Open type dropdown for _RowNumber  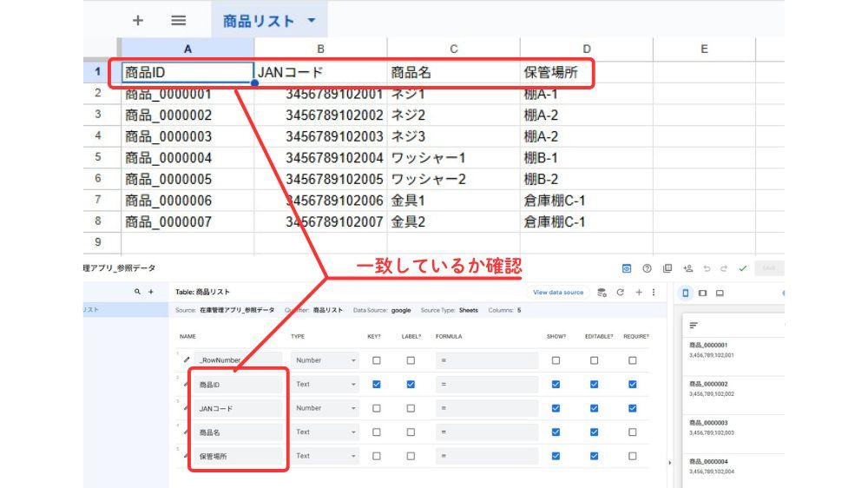[325, 360]
